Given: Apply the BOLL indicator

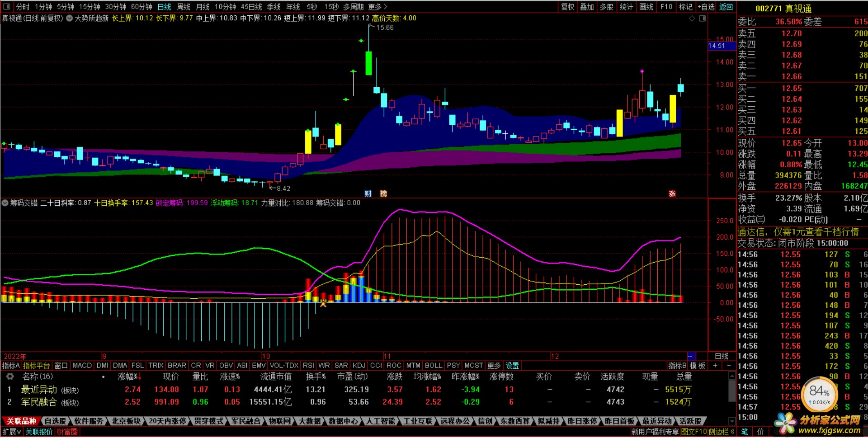Looking at the screenshot, I should pos(434,365).
